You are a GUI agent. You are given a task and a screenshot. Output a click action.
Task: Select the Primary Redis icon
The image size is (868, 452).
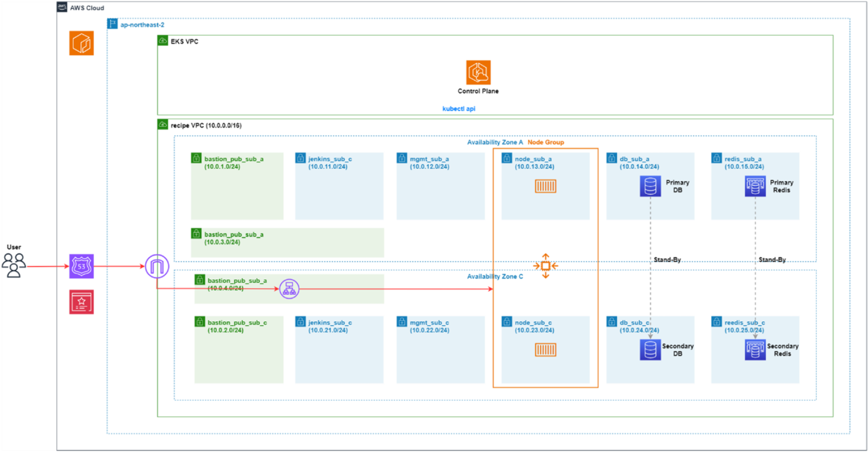(755, 186)
